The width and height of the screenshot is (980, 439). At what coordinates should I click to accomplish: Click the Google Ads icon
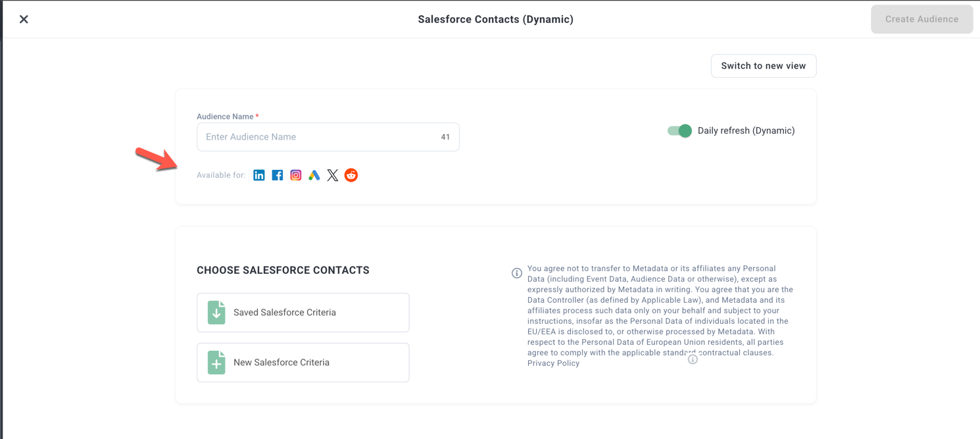click(314, 175)
